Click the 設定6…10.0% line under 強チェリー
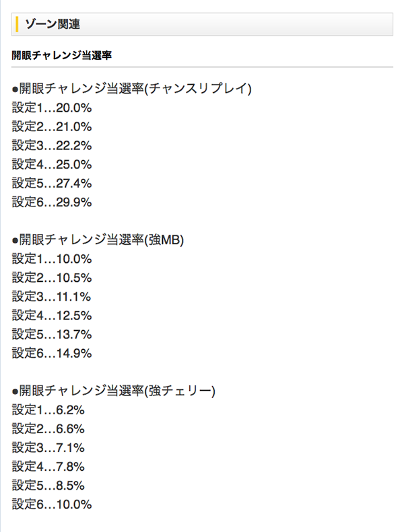 point(52,504)
